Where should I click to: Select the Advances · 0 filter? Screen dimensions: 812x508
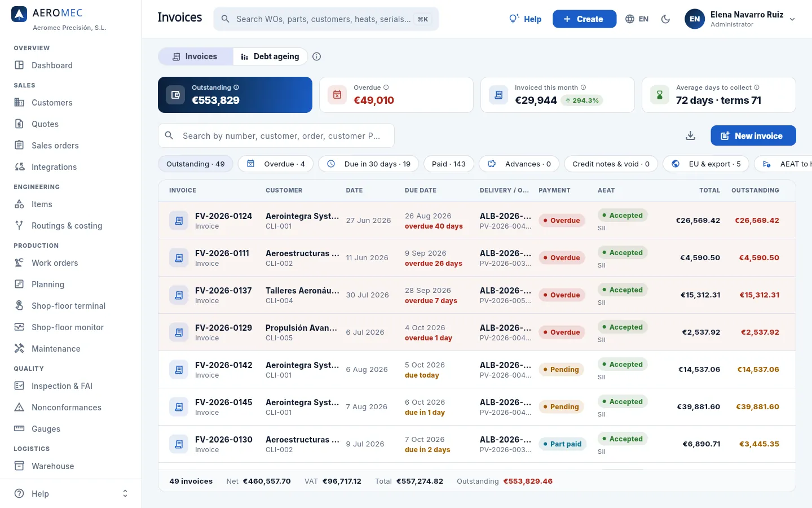tap(519, 164)
